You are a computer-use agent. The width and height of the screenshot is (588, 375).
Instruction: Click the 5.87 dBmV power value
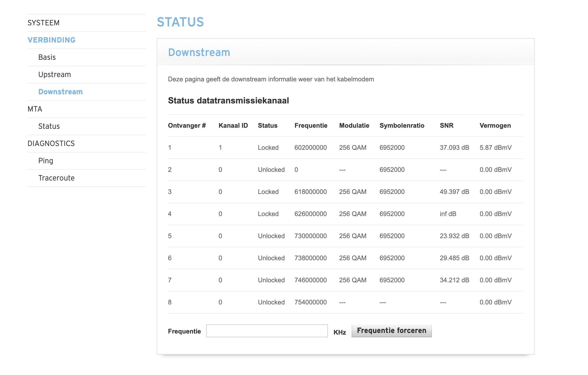point(495,148)
